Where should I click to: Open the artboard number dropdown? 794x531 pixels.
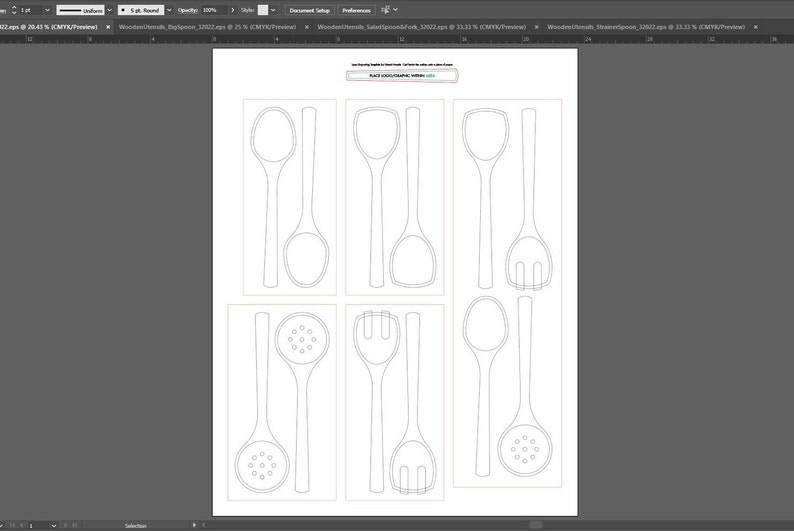tap(54, 526)
